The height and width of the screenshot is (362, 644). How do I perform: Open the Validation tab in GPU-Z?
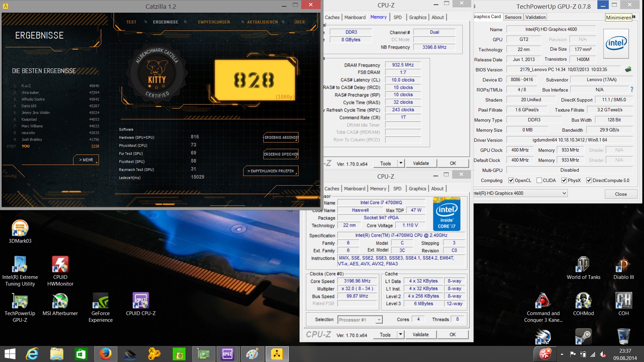(x=535, y=17)
